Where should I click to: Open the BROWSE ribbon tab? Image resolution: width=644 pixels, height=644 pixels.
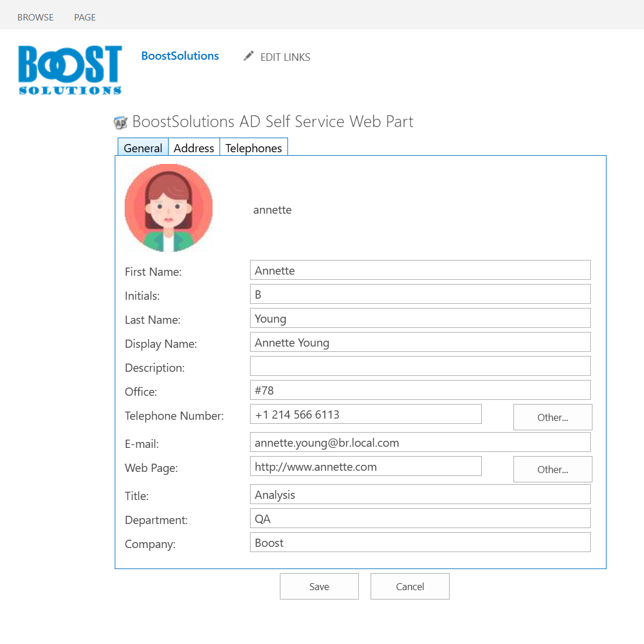click(x=35, y=17)
